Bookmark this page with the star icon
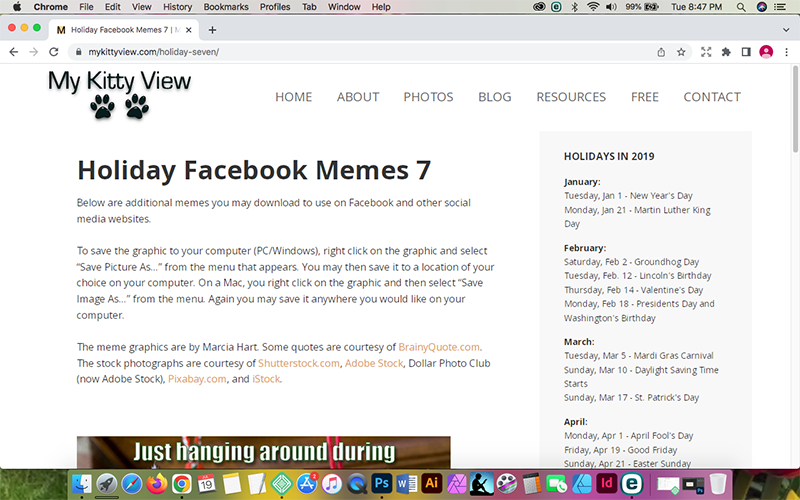Image resolution: width=800 pixels, height=500 pixels. (681, 52)
